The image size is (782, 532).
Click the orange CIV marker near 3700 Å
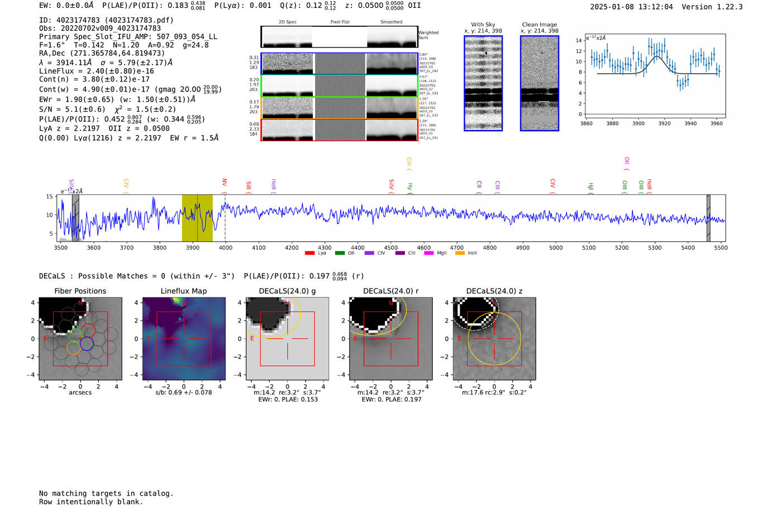pos(126,186)
